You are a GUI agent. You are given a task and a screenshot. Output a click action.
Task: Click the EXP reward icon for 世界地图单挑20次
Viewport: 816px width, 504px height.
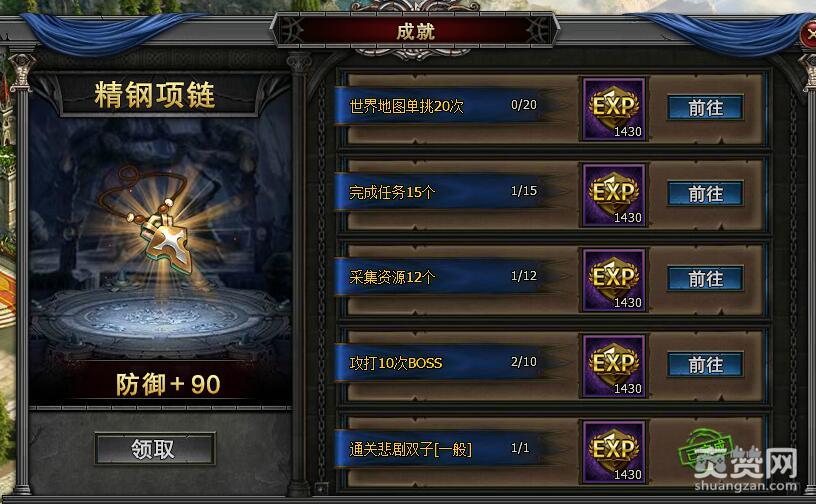pos(614,109)
